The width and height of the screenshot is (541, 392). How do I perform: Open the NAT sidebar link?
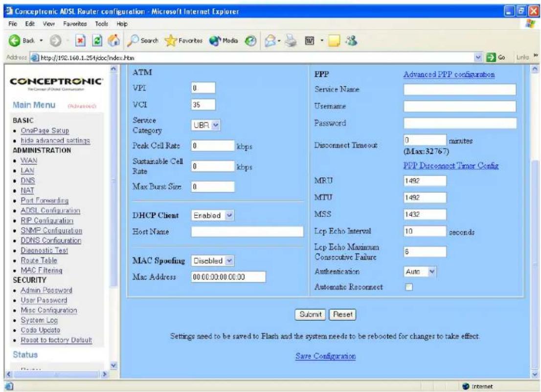pos(27,190)
